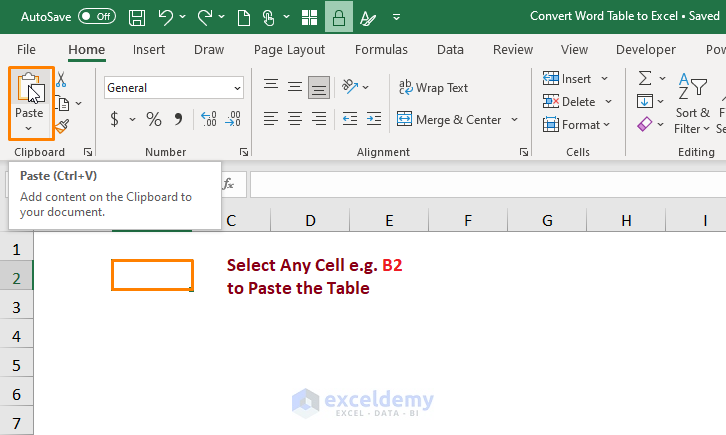Apply Percent Style format
726x435 pixels.
(x=154, y=119)
